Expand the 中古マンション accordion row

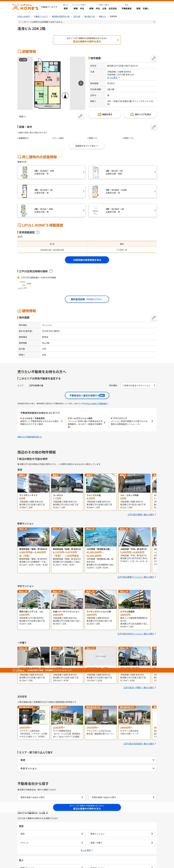click(x=87, y=768)
